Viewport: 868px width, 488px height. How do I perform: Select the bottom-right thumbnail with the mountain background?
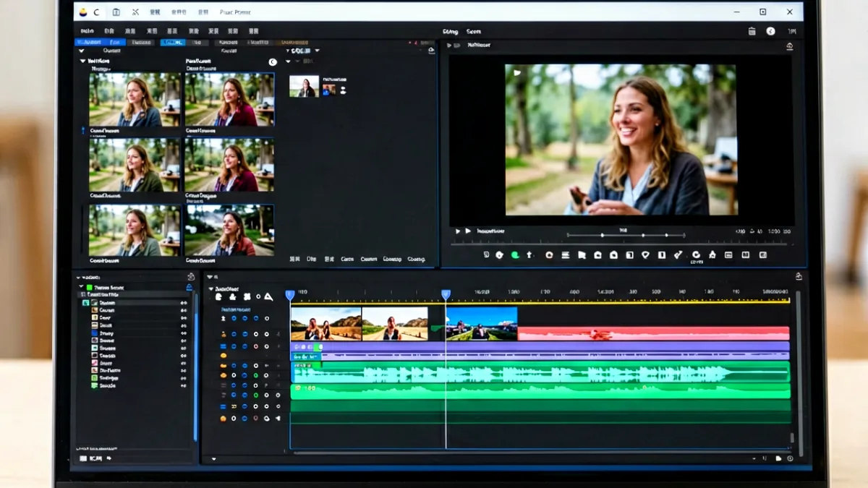pos(229,230)
